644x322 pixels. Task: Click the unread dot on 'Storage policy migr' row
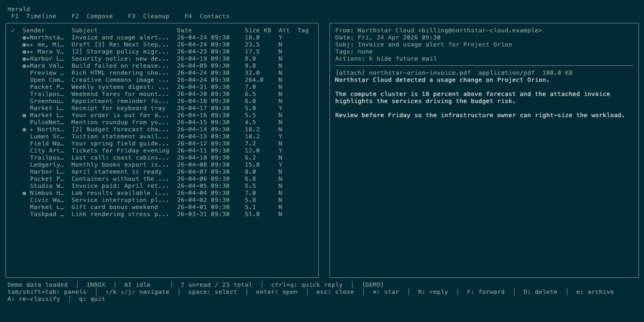pos(24,52)
